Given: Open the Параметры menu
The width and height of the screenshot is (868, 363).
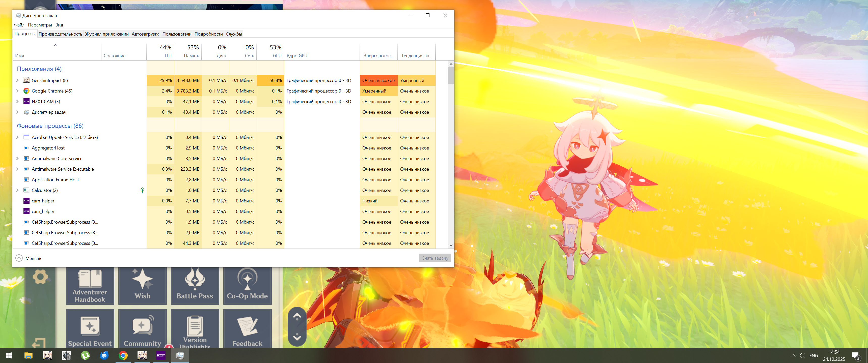Looking at the screenshot, I should [40, 25].
